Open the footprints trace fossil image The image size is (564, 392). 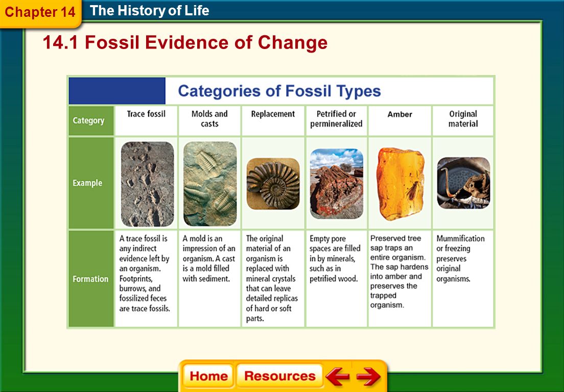pos(147,184)
